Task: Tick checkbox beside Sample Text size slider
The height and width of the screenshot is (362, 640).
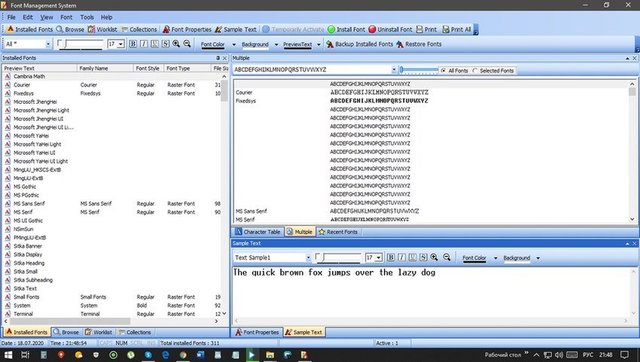Action: pyautogui.click(x=318, y=256)
